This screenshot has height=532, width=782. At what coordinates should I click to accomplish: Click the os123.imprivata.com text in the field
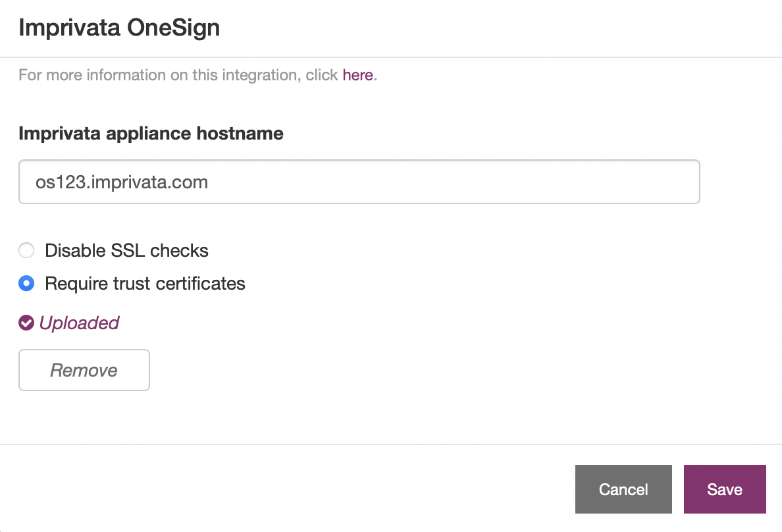click(122, 182)
